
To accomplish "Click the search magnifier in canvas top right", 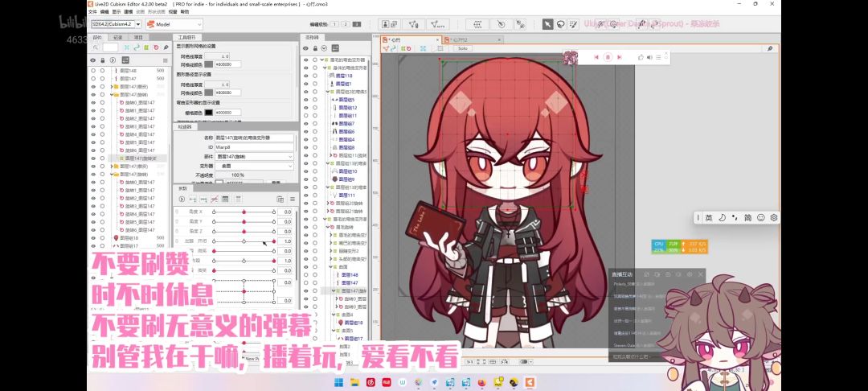I will click(x=770, y=49).
